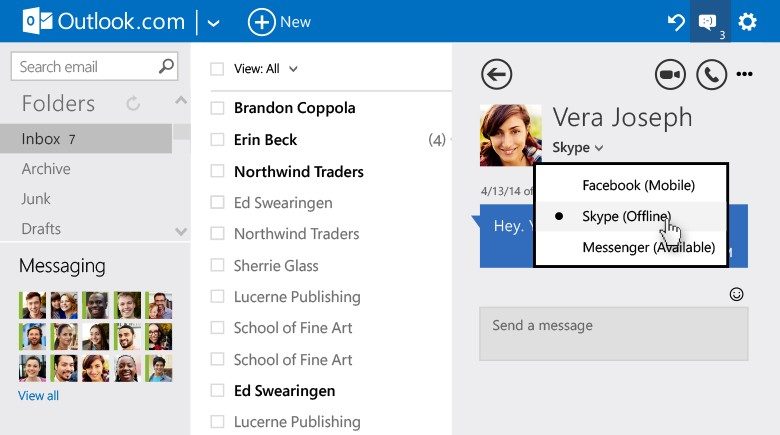Toggle the select-all checkbox beside View: All

point(217,69)
